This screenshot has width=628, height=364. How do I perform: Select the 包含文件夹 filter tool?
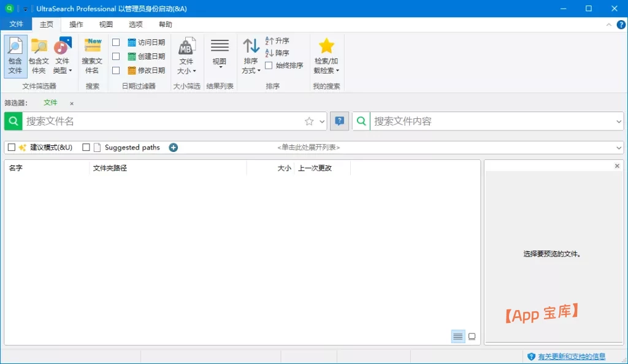click(39, 54)
